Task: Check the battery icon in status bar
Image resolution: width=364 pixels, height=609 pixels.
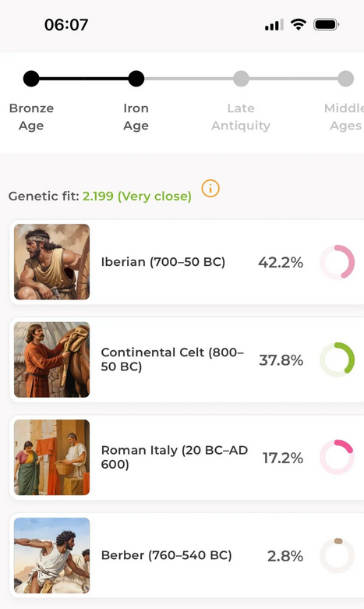Action: tap(327, 25)
